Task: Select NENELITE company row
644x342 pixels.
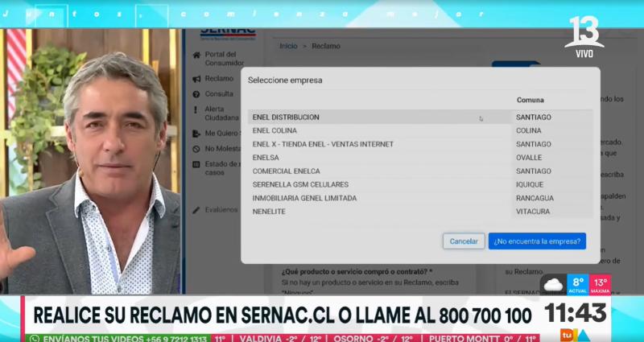Action: pyautogui.click(x=420, y=212)
